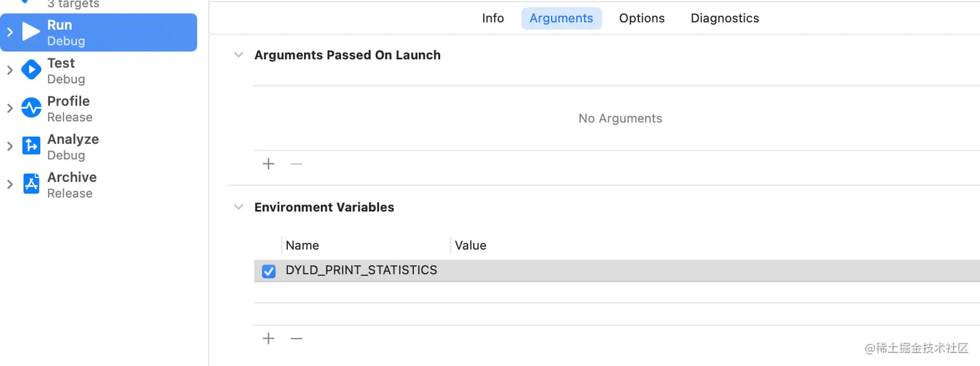Switch to the Options tab

coord(642,18)
